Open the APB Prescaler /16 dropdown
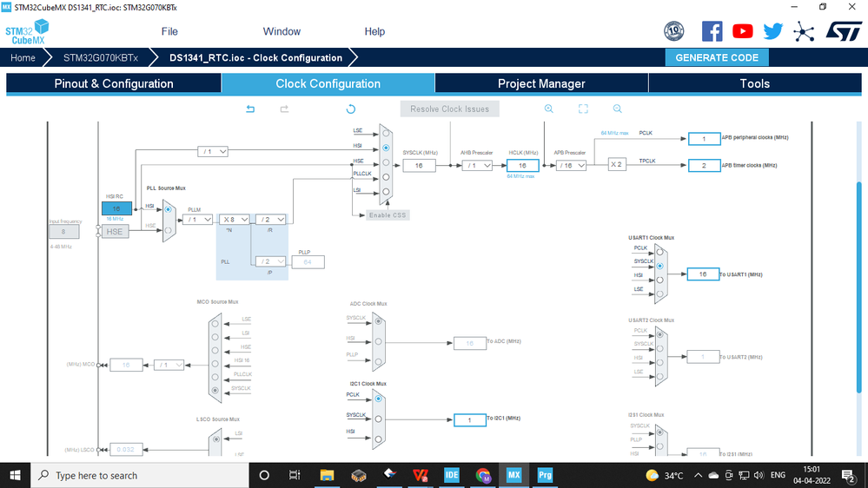 pos(571,166)
